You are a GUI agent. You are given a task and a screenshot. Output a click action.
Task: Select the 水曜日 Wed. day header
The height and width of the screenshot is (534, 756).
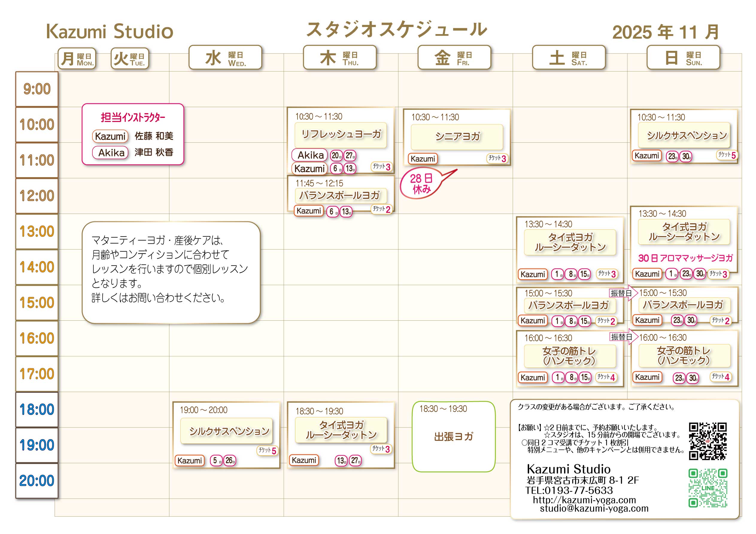point(225,58)
